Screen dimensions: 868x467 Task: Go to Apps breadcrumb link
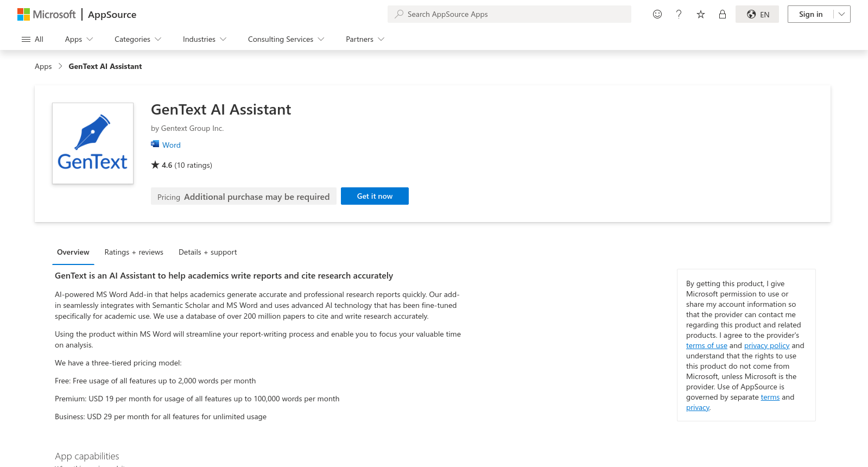pyautogui.click(x=43, y=66)
